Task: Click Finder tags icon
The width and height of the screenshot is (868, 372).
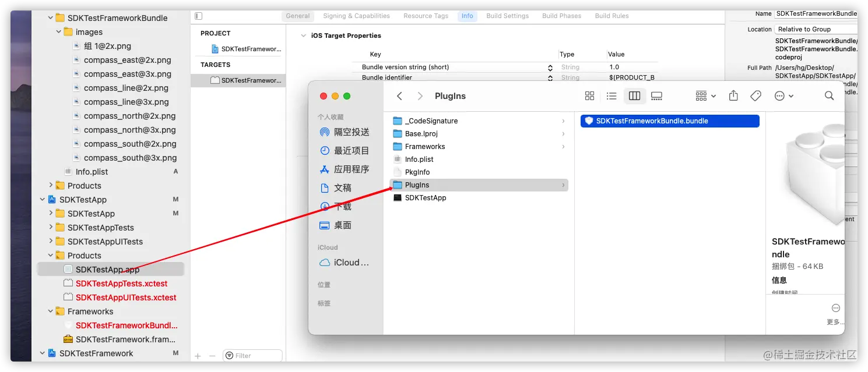Action: (x=755, y=96)
